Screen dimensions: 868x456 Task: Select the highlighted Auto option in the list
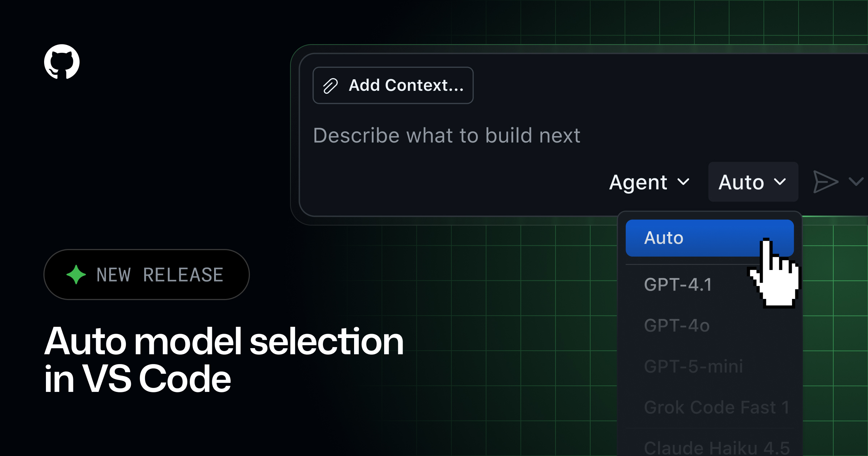[664, 238]
